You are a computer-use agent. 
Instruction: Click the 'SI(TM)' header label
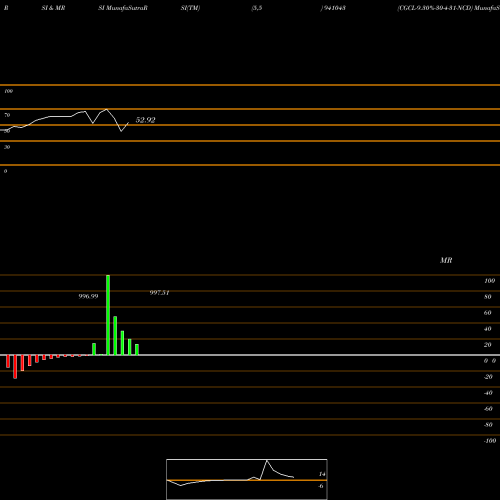coord(190,8)
